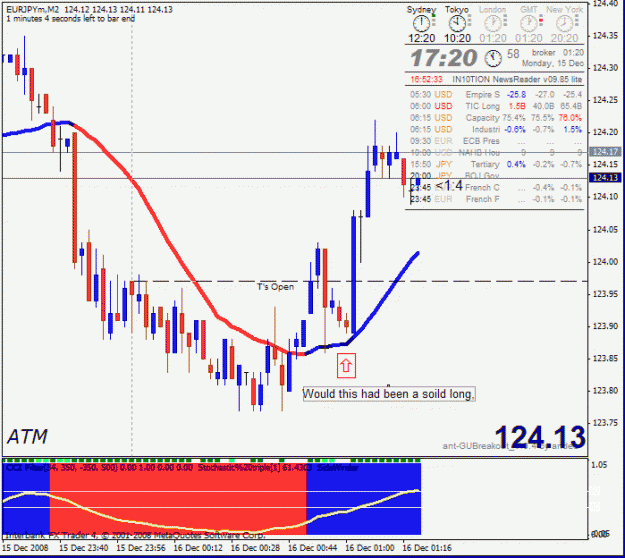Select the 23:45 EUR French F news row
This screenshot has width=625, height=558.
click(496, 199)
